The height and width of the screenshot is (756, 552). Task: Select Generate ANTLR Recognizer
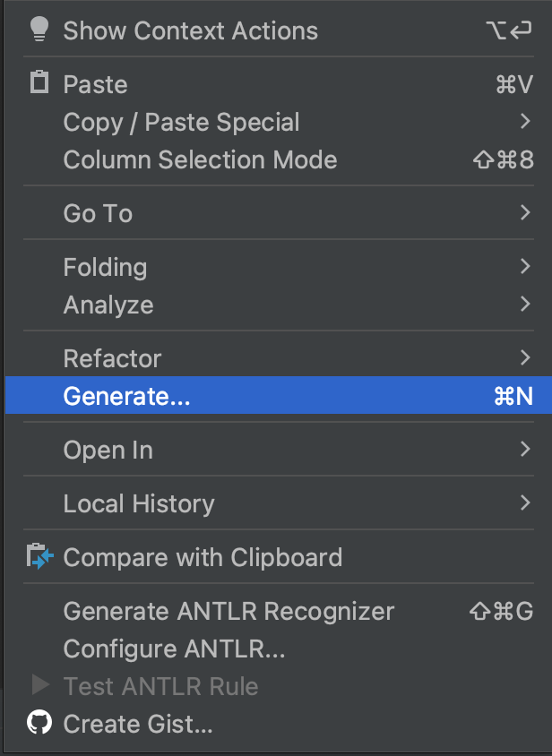pos(229,612)
